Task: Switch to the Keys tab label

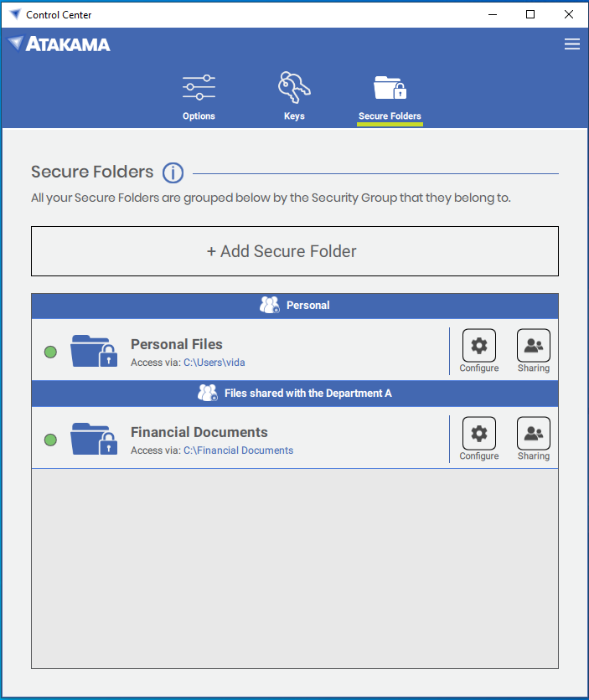Action: [294, 116]
